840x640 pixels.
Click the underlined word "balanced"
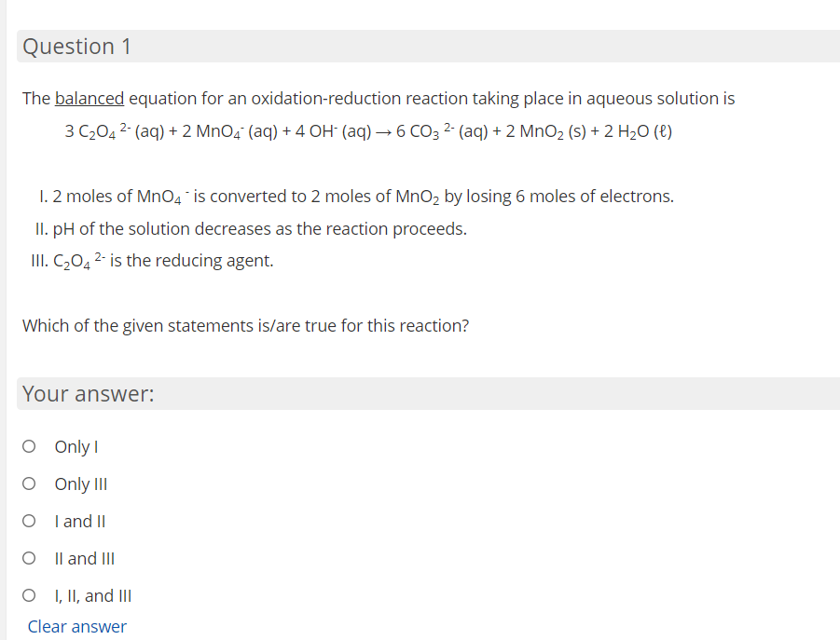(x=89, y=98)
